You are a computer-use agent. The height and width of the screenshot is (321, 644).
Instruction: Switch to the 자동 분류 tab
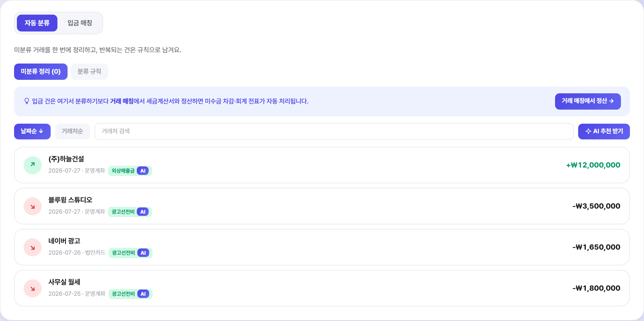click(37, 23)
